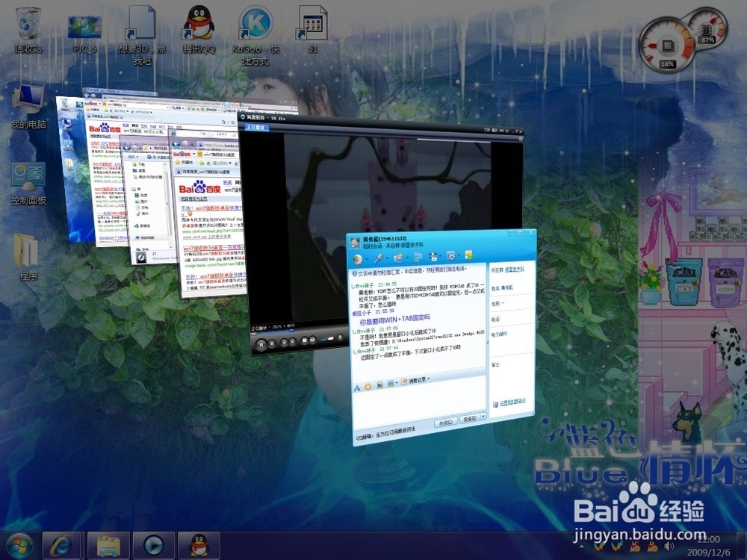Open the 我的电脑 desktop icon
Viewport: 747px width, 560px height.
click(x=28, y=107)
